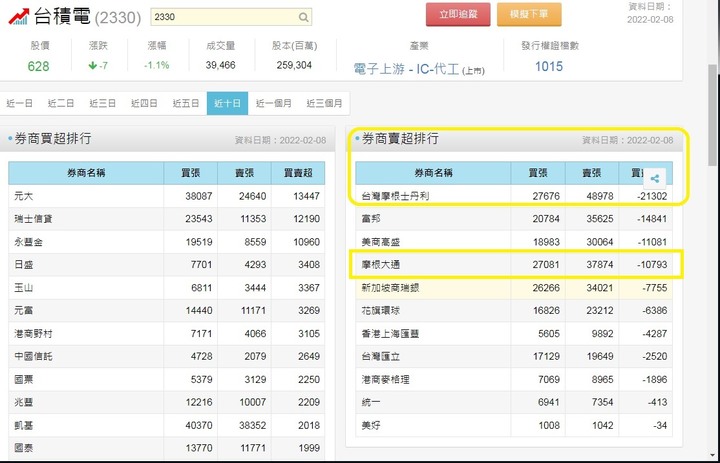Screen dimensions: 720x463
Task: Click share capital value 259,304
Action: 294,66
